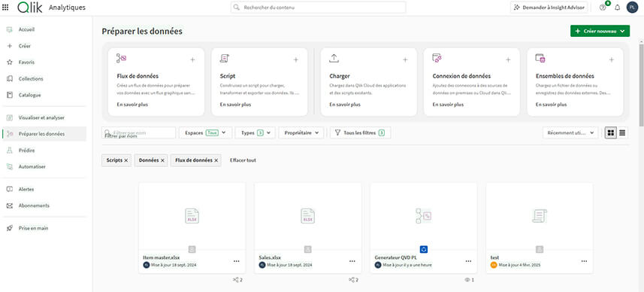
Task: Click En savoir plus on Connexion de données
Action: coord(448,105)
